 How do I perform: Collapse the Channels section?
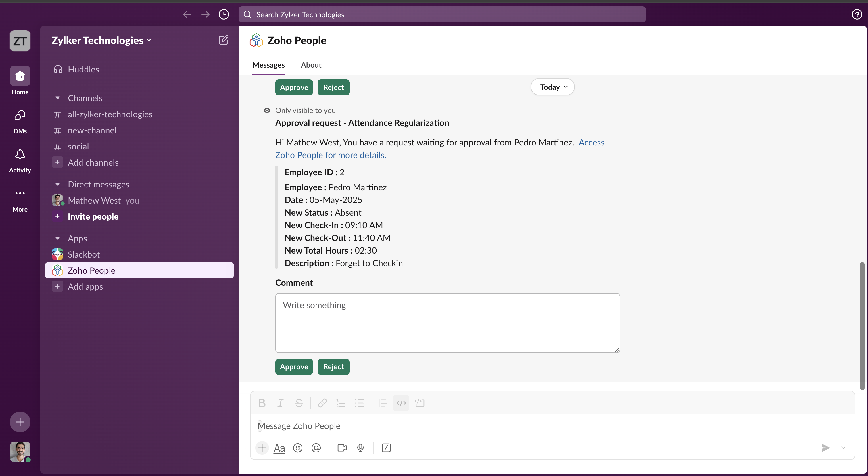tap(57, 98)
